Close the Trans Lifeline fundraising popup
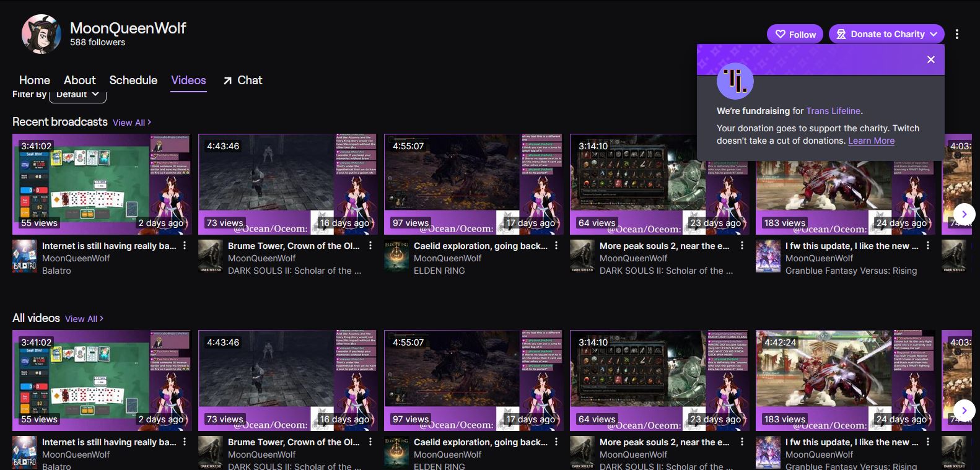 coord(930,59)
